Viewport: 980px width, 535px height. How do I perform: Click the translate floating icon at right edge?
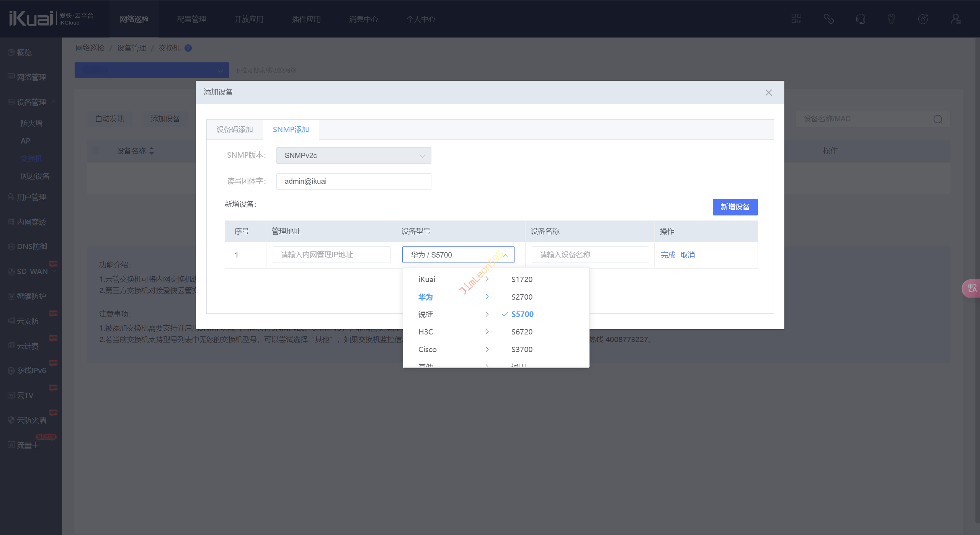(972, 288)
